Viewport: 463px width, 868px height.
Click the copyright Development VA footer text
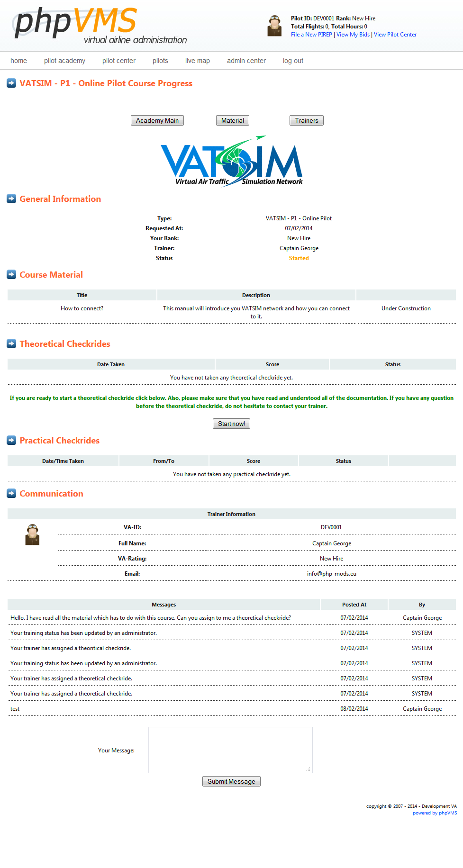[411, 806]
